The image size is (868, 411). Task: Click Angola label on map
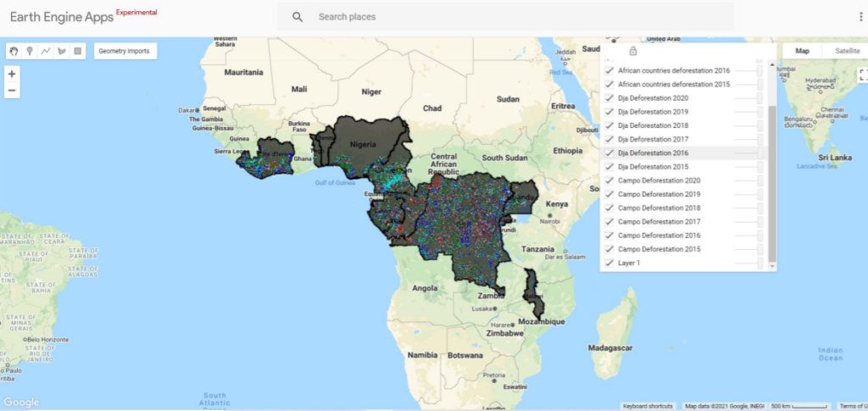(425, 288)
